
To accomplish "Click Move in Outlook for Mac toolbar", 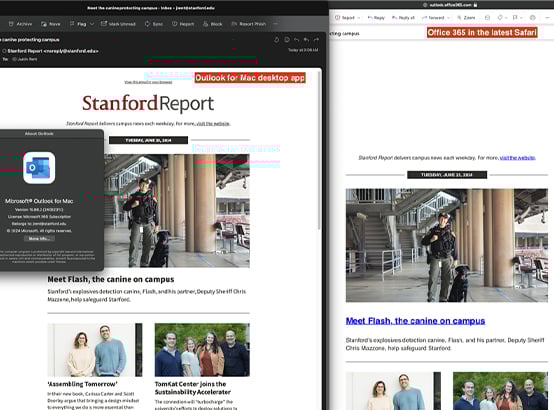I will tap(51, 24).
